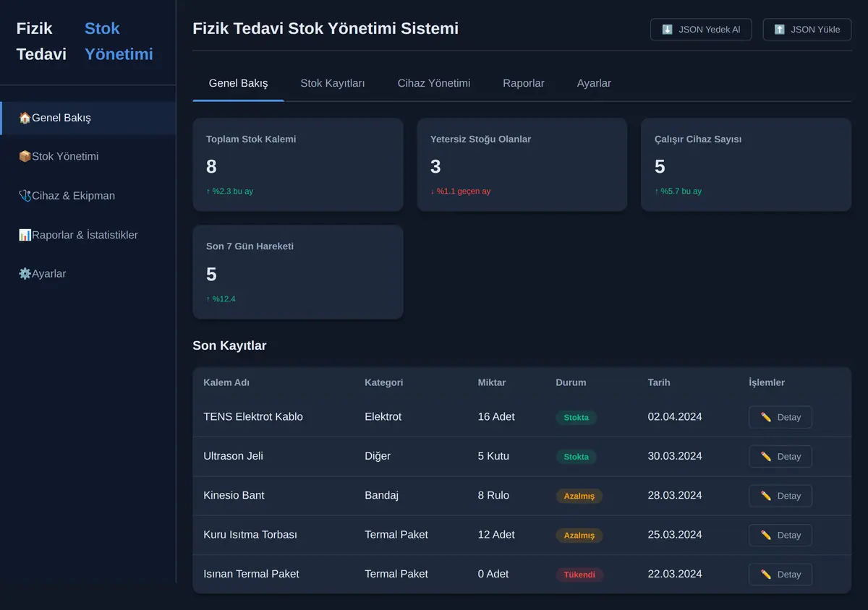This screenshot has height=610, width=868.
Task: Click the JSON Yedek Al button
Action: pyautogui.click(x=701, y=30)
